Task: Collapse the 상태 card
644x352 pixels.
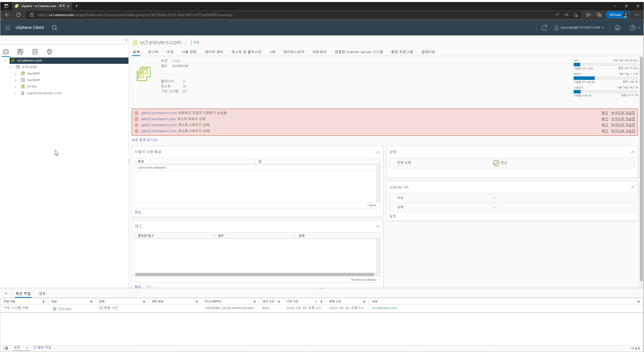Action: [x=633, y=152]
